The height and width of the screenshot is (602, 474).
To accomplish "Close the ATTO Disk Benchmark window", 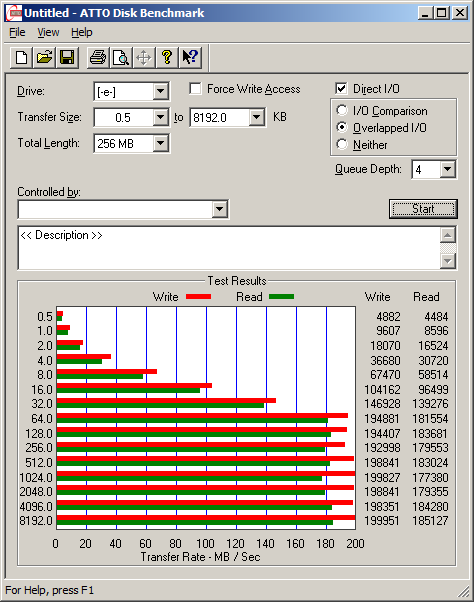I will pos(460,13).
